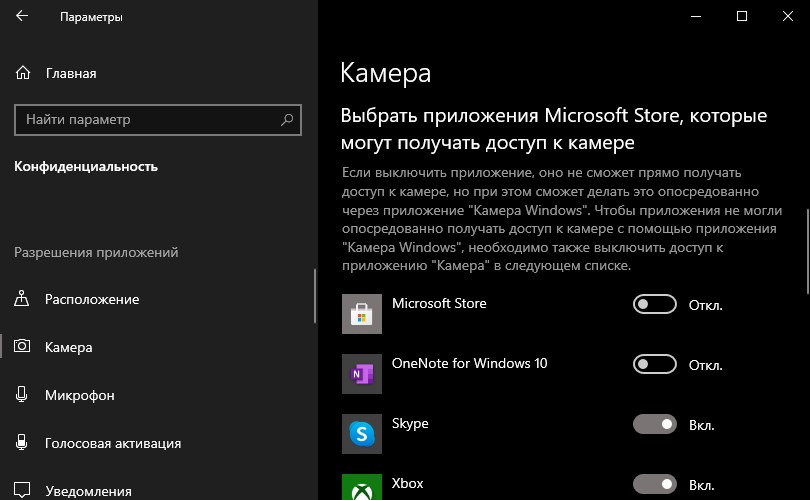
Task: Open the Главная home icon
Action: click(23, 73)
